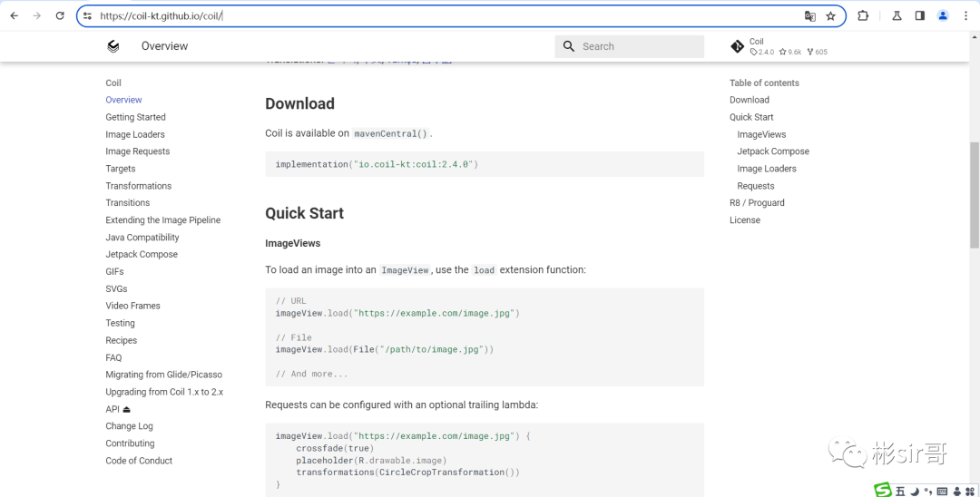Open the Coil git repository icon
Image resolution: width=980 pixels, height=497 pixels.
(x=738, y=46)
